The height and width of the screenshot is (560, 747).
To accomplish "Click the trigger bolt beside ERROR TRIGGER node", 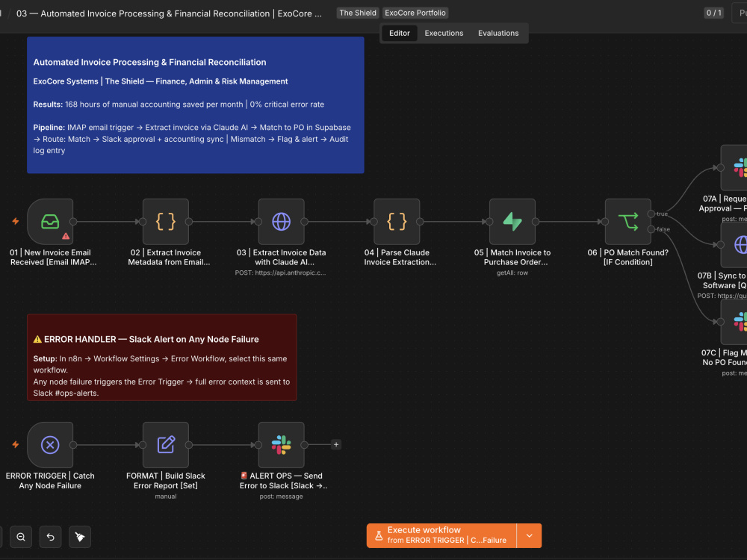I will point(16,444).
